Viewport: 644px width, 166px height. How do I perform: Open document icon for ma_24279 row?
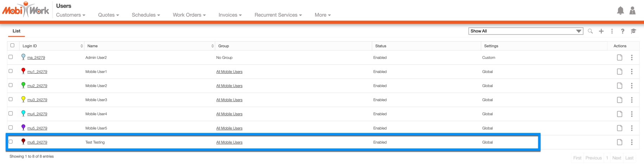click(x=619, y=57)
